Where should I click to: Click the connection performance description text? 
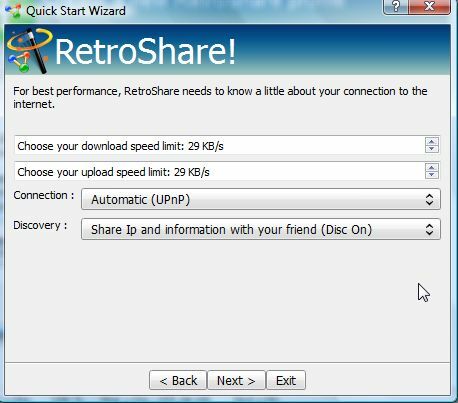coord(220,97)
